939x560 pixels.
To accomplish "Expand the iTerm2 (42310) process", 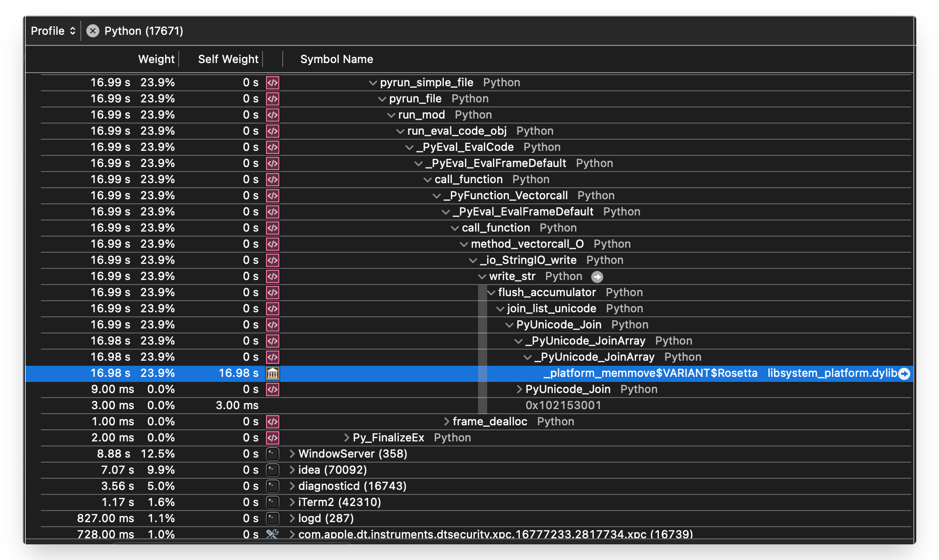I will [292, 502].
